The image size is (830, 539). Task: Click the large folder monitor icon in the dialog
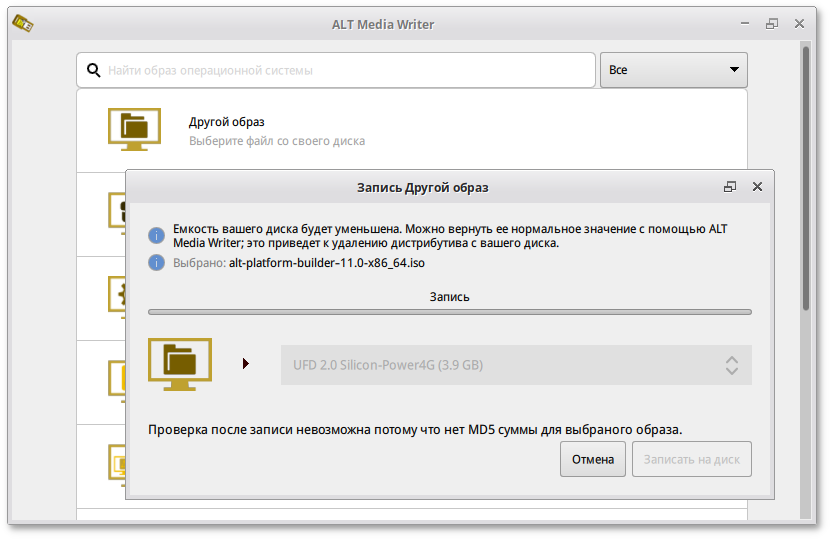pyautogui.click(x=180, y=364)
